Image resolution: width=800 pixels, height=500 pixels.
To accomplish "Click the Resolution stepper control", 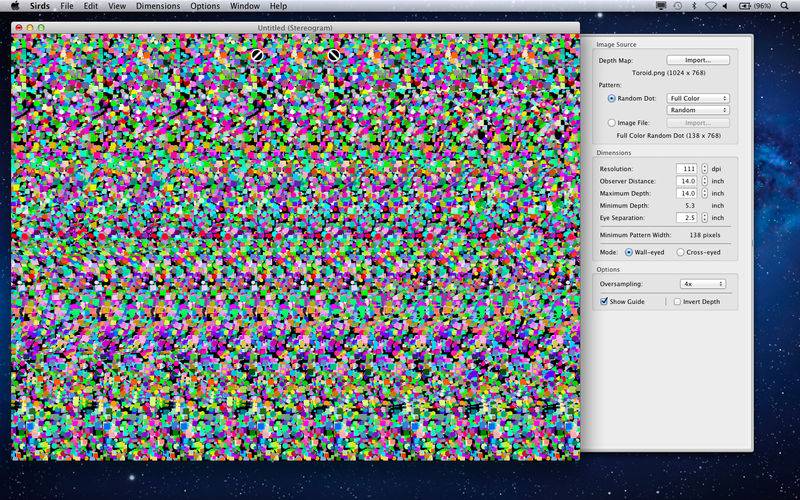I will point(704,168).
